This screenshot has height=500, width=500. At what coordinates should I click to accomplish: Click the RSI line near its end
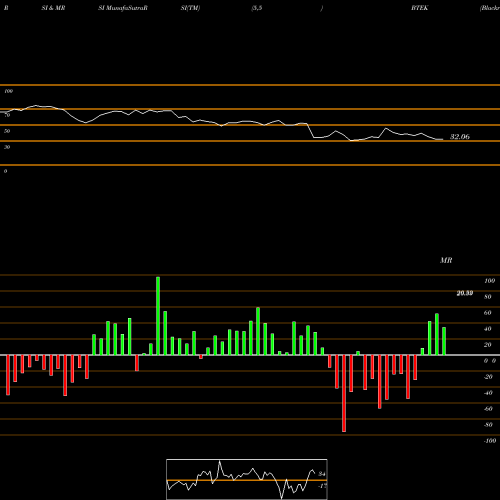[x=439, y=139]
